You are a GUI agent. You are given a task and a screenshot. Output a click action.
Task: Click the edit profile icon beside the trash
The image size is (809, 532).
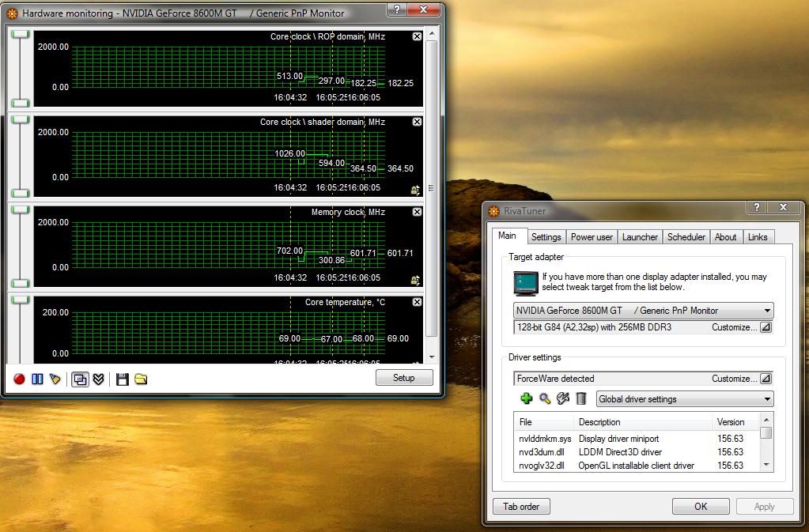[563, 398]
